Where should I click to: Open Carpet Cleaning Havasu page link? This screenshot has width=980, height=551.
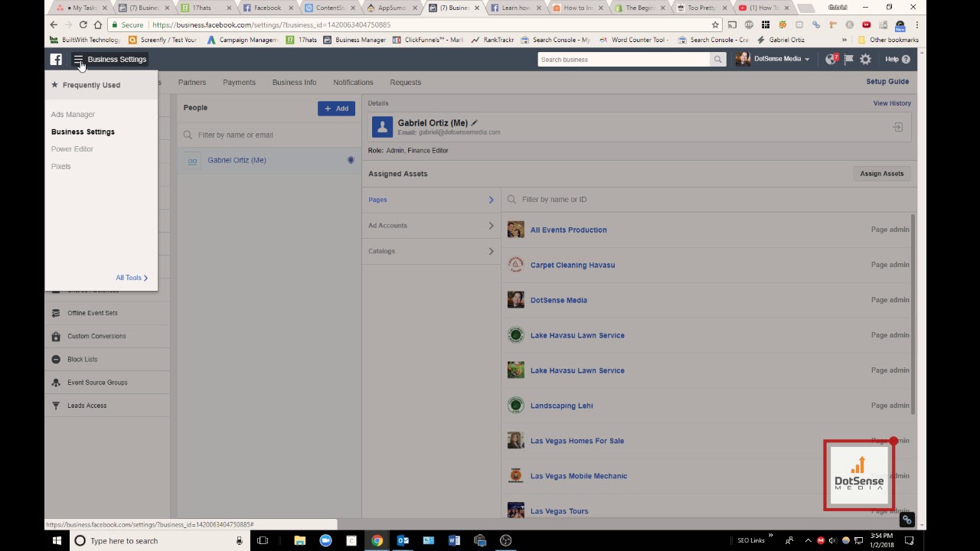tap(573, 265)
